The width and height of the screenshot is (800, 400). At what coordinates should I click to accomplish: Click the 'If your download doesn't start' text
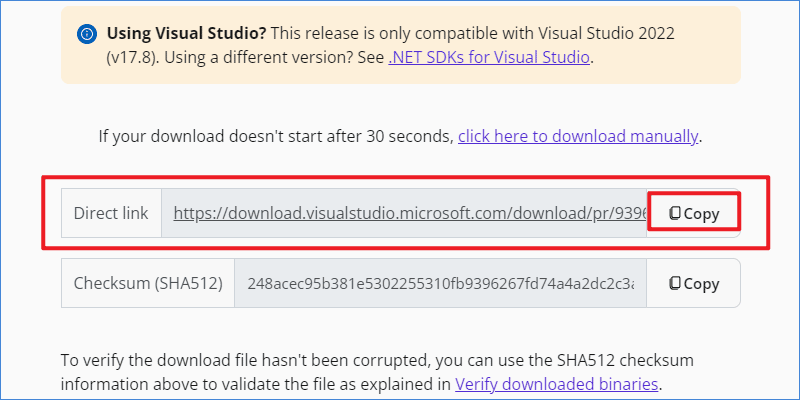pyautogui.click(x=276, y=136)
